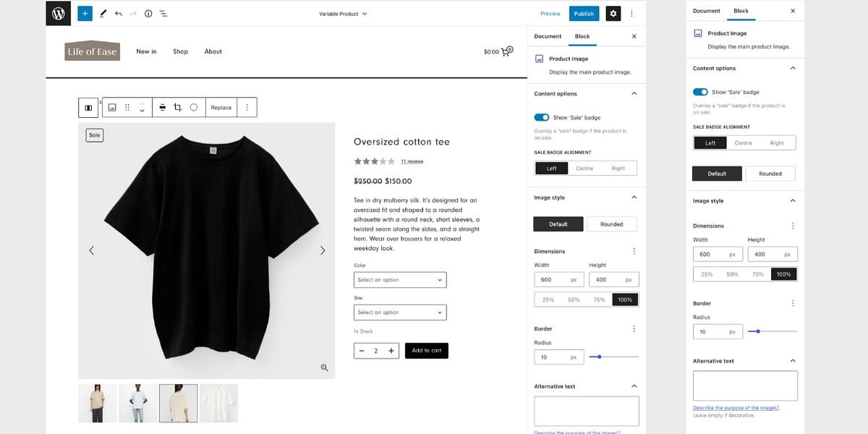Select the third product thumbnail

[178, 403]
